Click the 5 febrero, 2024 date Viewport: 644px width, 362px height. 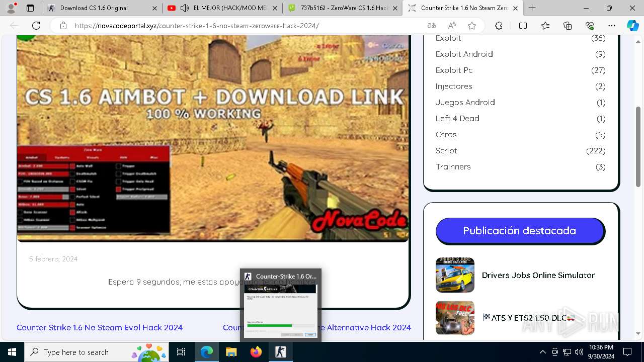(x=53, y=259)
